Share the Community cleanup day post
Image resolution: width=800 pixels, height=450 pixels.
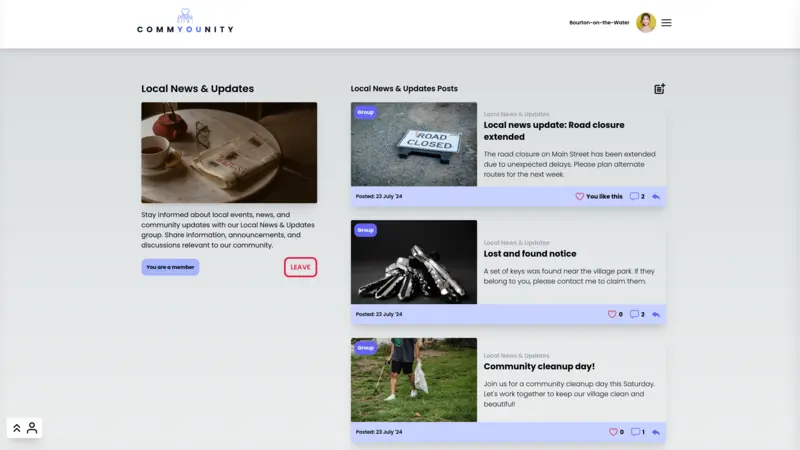(x=656, y=432)
